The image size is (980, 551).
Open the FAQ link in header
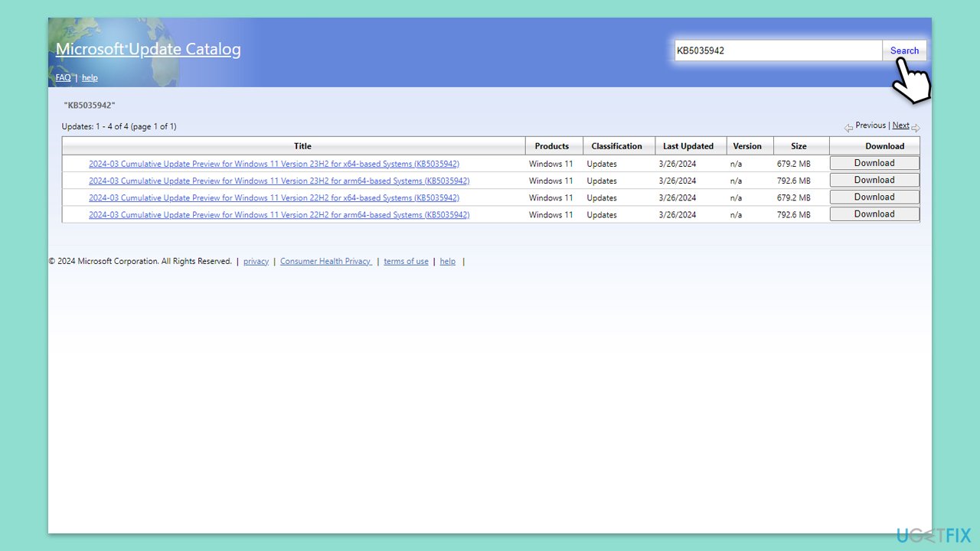[x=63, y=77]
